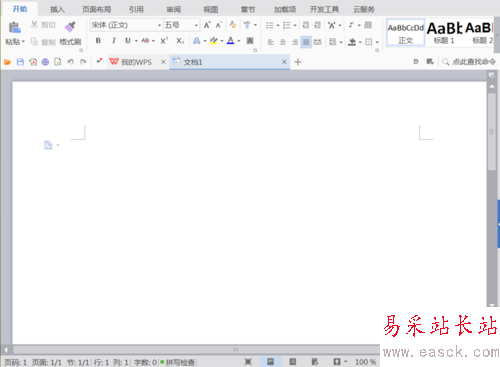Image resolution: width=500 pixels, height=367 pixels.
Task: Center align the text
Action: (x=283, y=42)
